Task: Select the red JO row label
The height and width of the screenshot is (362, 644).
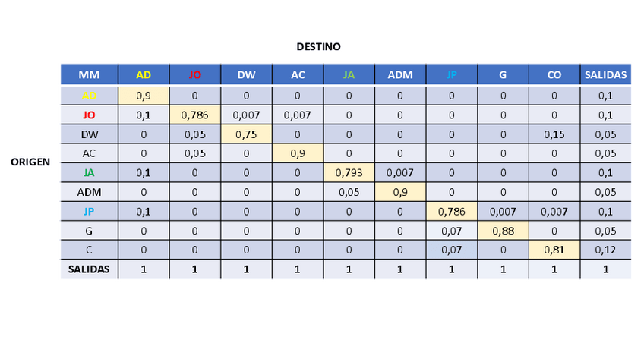Action: click(x=90, y=115)
